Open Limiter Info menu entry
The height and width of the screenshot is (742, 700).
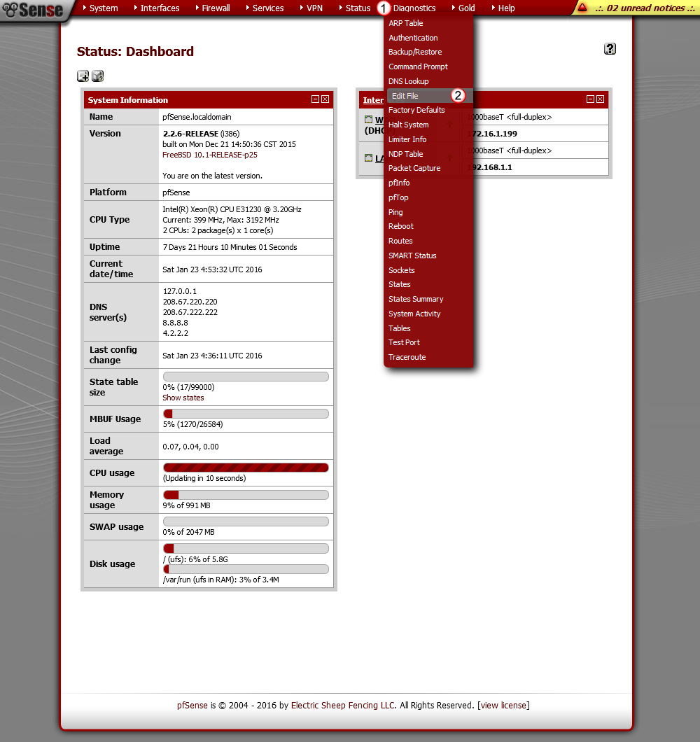pos(407,139)
